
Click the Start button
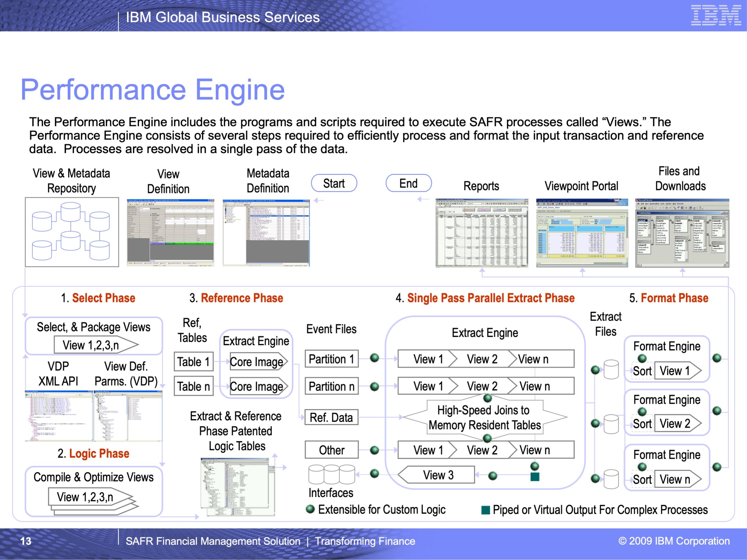[x=334, y=183]
